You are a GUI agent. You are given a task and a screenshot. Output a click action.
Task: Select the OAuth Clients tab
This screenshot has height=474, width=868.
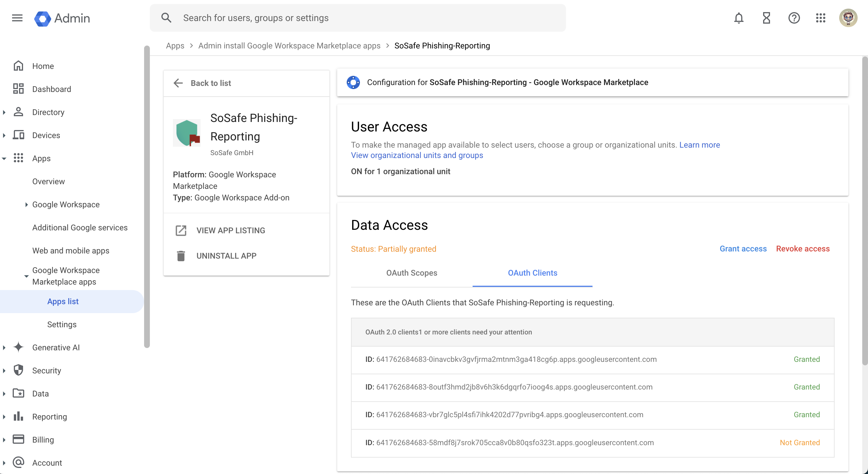click(532, 273)
